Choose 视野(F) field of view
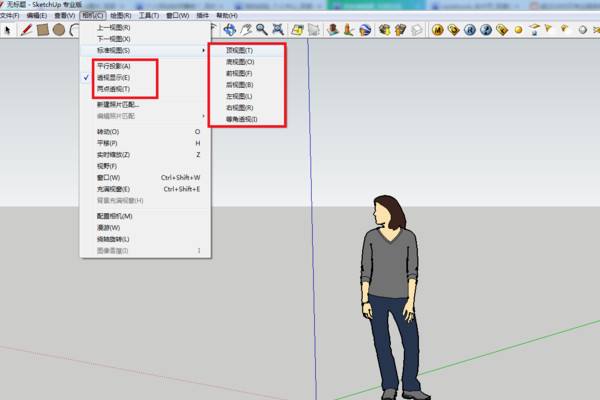 [x=107, y=166]
